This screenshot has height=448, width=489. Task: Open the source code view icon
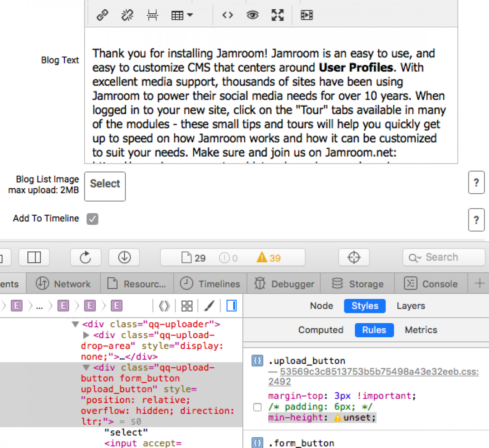(x=228, y=15)
